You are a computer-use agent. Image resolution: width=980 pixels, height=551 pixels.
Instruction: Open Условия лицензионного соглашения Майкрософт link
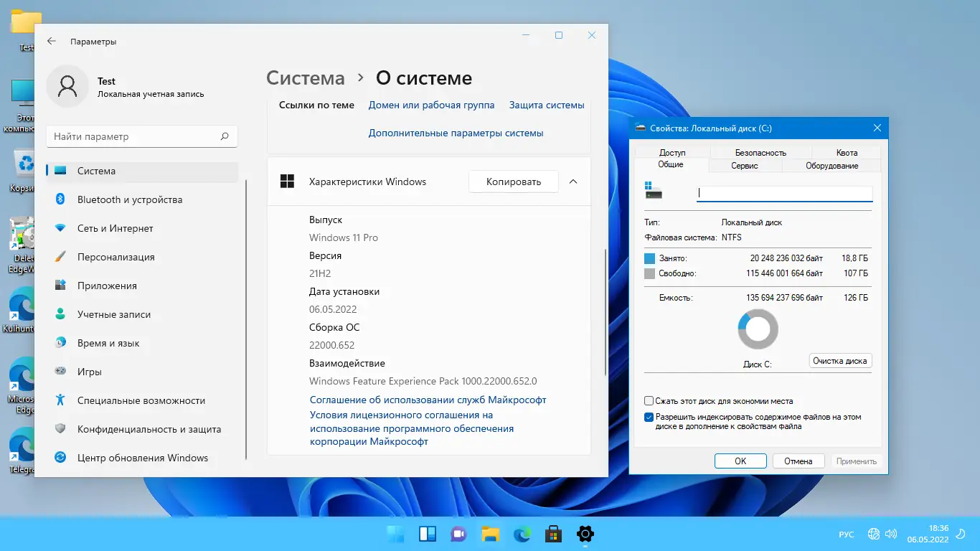click(412, 428)
